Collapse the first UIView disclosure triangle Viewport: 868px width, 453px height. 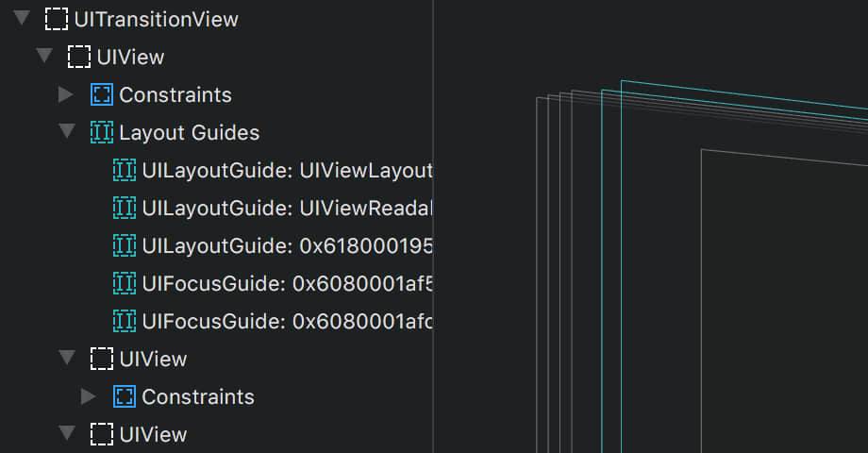(44, 56)
